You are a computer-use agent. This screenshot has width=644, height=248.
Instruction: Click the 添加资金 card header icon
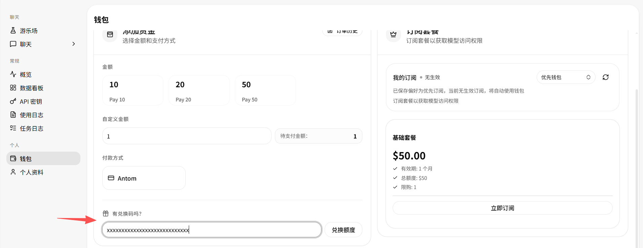click(110, 34)
